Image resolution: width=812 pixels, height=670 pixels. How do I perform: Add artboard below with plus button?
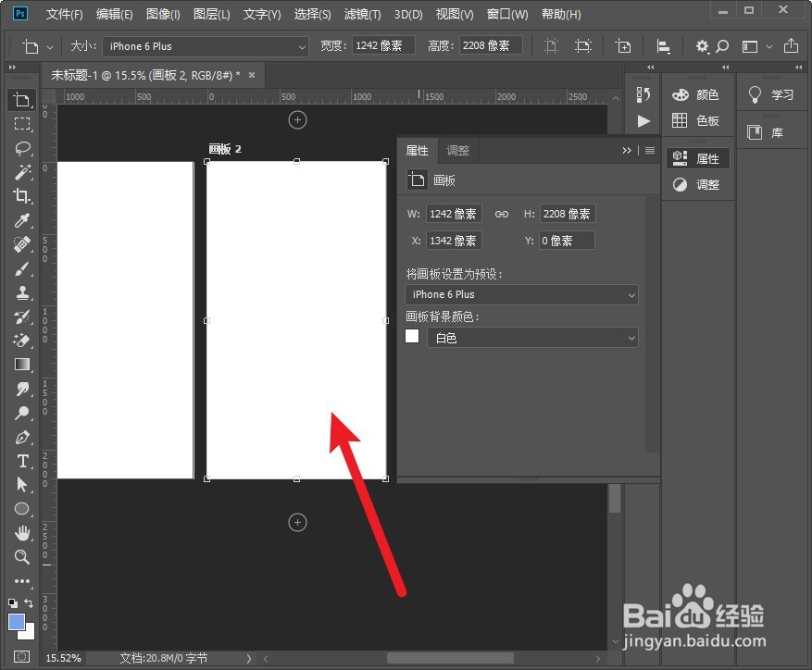tap(297, 523)
